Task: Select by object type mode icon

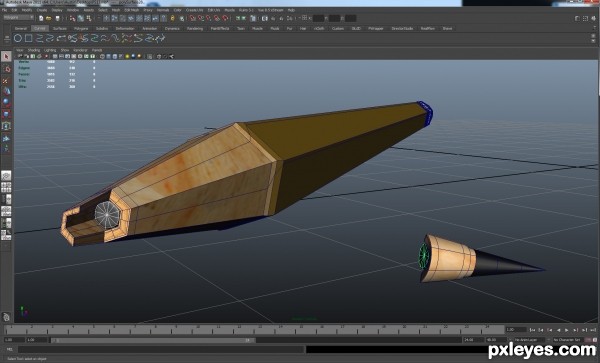Action: pos(81,18)
